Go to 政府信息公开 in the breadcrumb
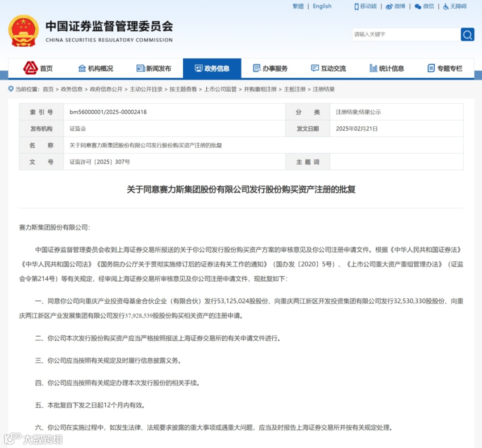This screenshot has width=482, height=448. tap(106, 89)
